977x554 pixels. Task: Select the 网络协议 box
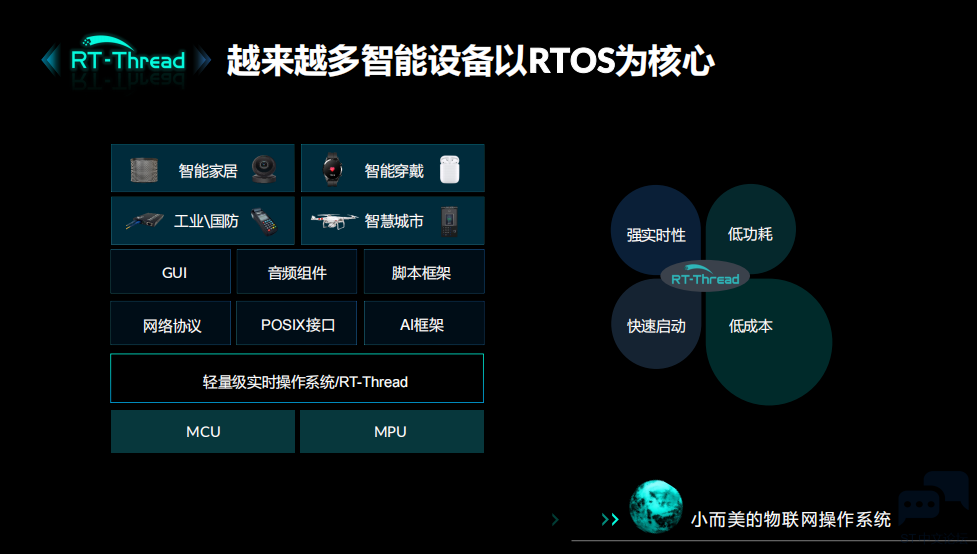(171, 323)
